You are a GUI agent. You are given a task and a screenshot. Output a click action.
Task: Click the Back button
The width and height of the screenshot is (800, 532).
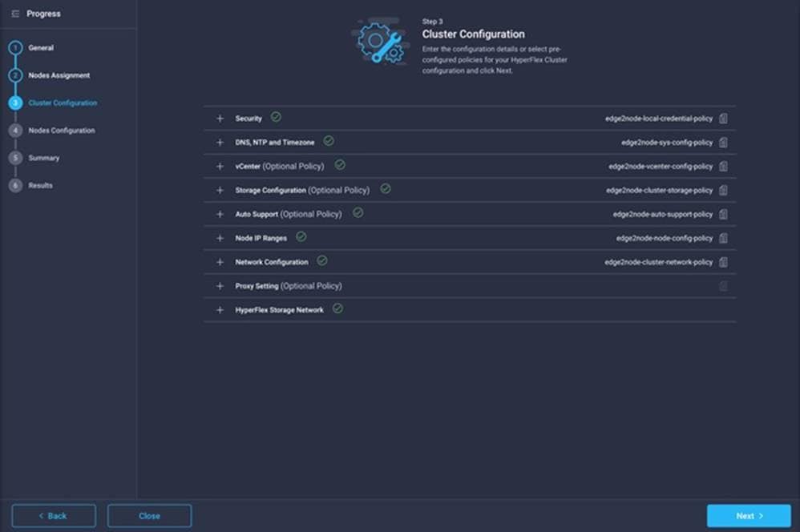click(x=54, y=516)
